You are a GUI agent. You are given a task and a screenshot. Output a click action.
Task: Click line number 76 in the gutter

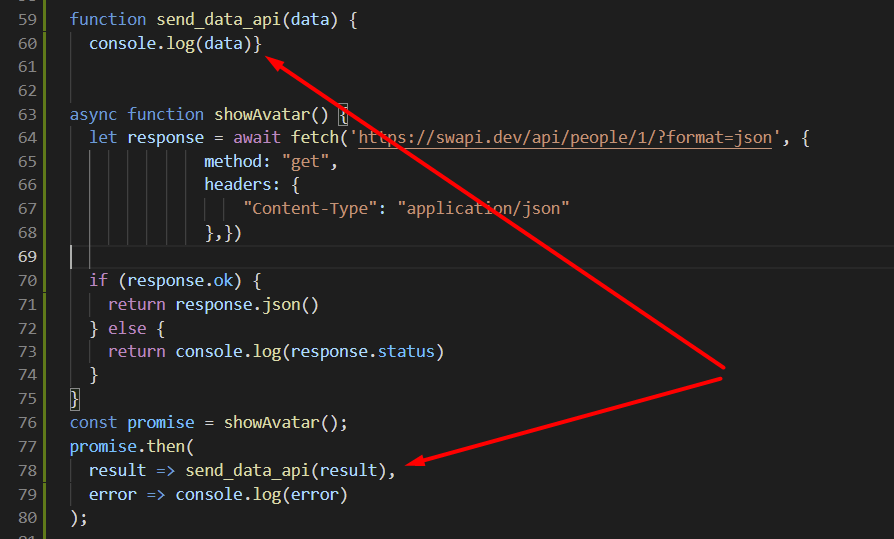tap(27, 423)
